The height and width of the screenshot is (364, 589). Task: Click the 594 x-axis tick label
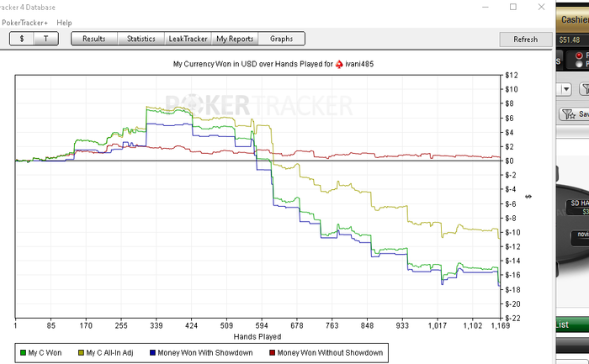coord(262,325)
